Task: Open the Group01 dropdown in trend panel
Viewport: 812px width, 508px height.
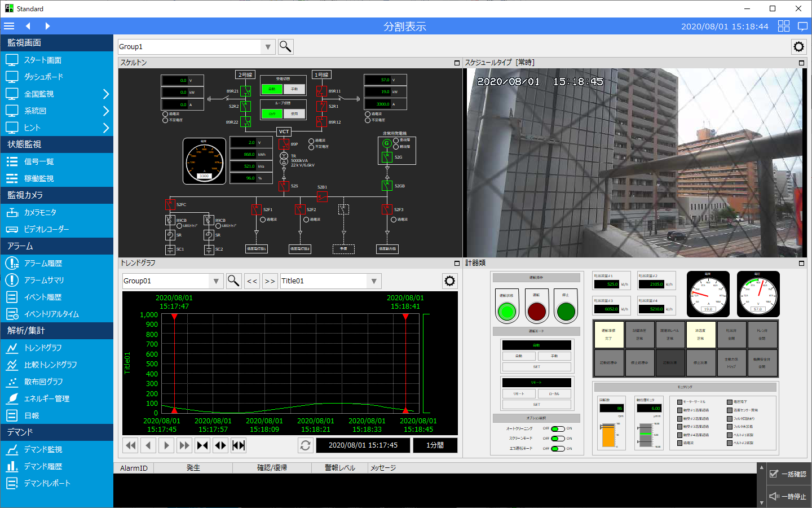Action: point(216,281)
